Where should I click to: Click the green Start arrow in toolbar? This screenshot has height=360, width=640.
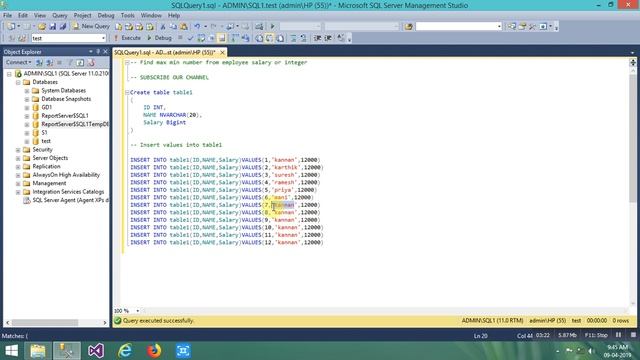272,26
